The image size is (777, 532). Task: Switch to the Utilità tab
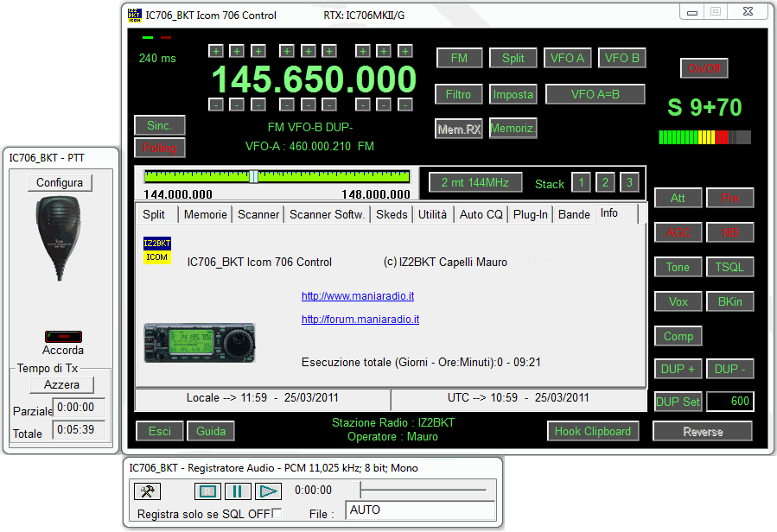432,214
